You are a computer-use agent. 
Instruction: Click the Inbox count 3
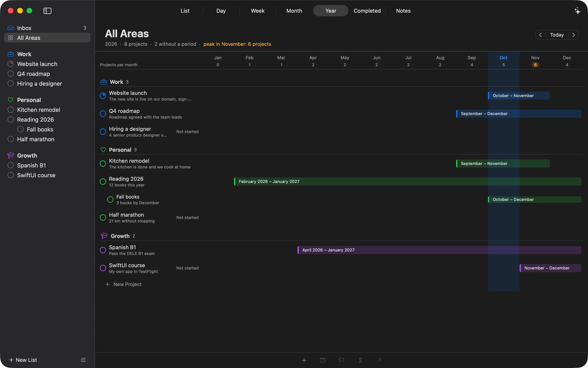point(85,28)
